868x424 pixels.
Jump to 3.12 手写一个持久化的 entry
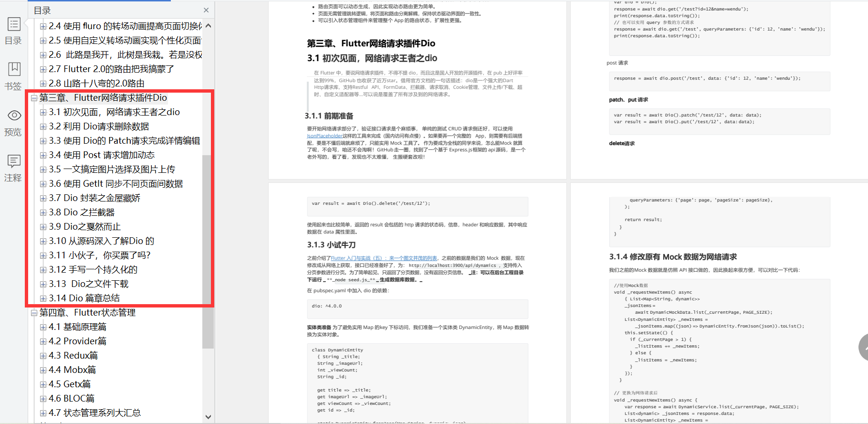[x=93, y=270]
